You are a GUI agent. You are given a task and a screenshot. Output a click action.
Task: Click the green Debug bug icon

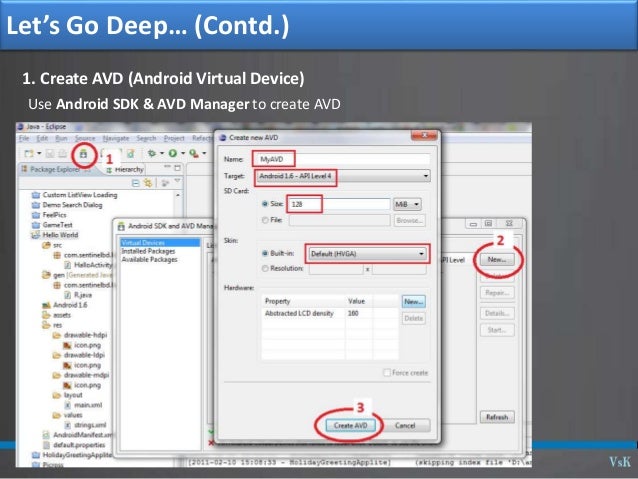[152, 153]
